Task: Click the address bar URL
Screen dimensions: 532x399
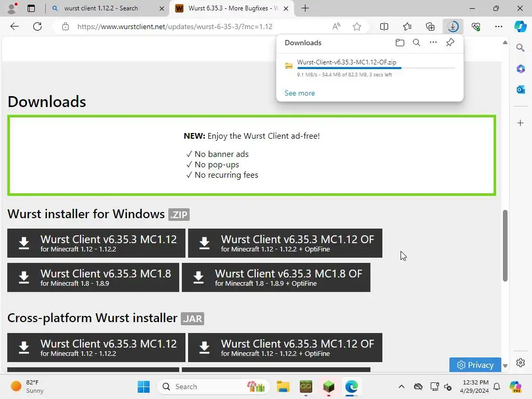Action: pyautogui.click(x=175, y=26)
